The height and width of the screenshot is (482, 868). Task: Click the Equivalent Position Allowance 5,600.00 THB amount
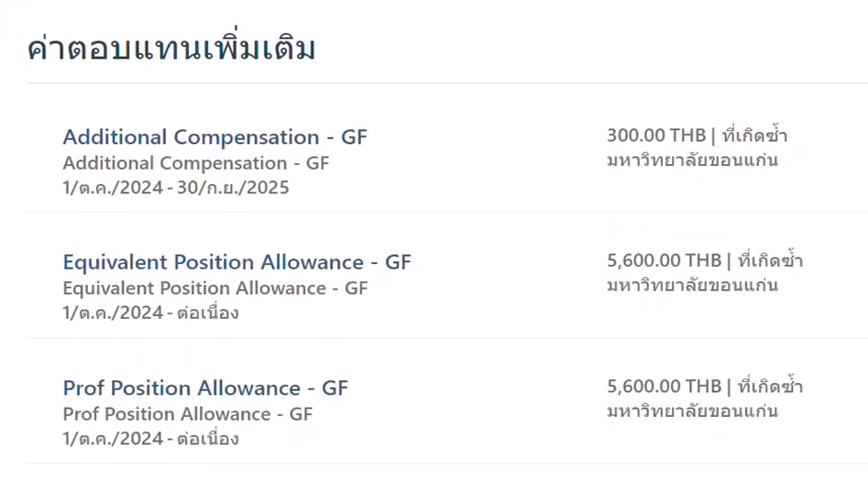pyautogui.click(x=664, y=261)
